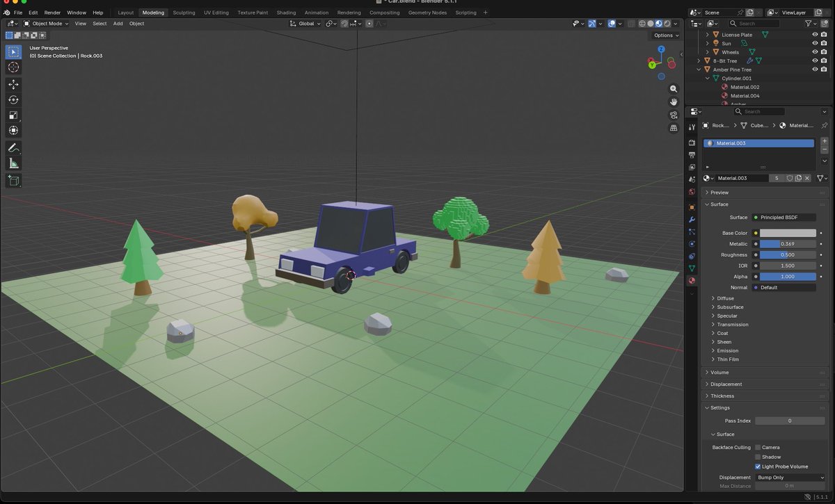The height and width of the screenshot is (504, 835).
Task: Collapse the Amber Pine Tree outliner row
Action: coord(699,70)
